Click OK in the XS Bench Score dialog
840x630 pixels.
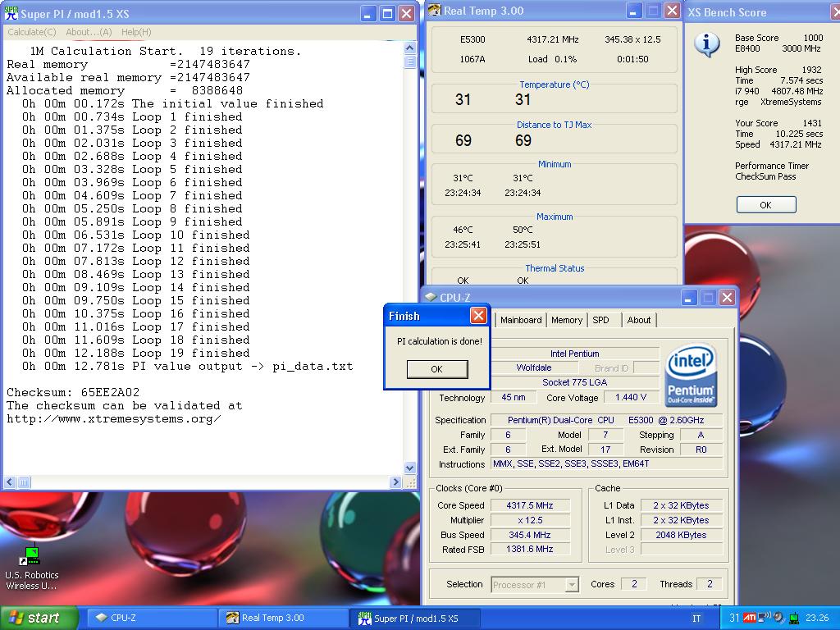[765, 204]
